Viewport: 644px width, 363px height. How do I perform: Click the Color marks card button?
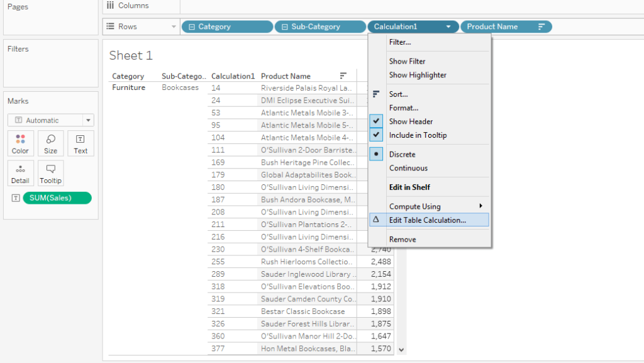(20, 143)
